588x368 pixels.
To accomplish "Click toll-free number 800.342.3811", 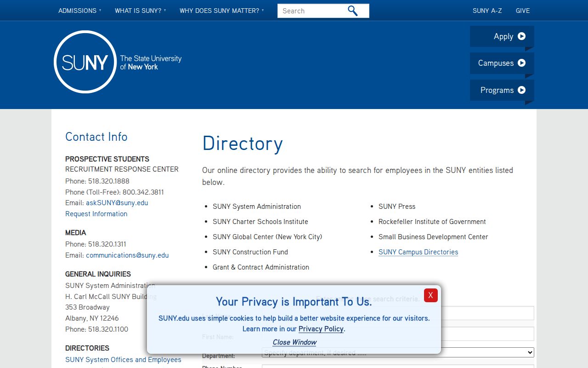I will click(x=143, y=192).
